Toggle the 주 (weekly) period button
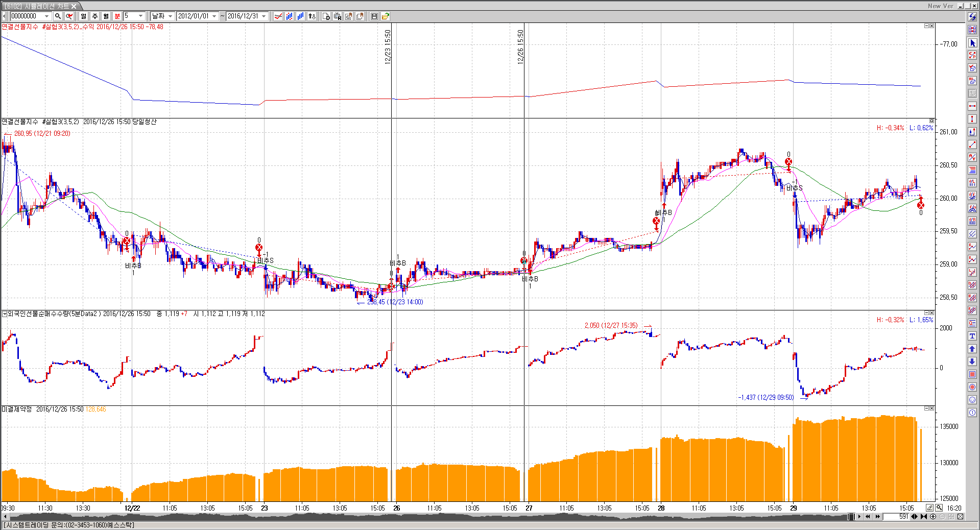The image size is (980, 530). click(95, 16)
